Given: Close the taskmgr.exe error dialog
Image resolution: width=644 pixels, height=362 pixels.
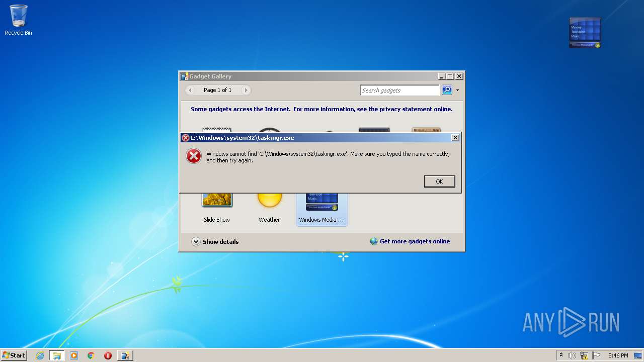Looking at the screenshot, I should coord(455,138).
